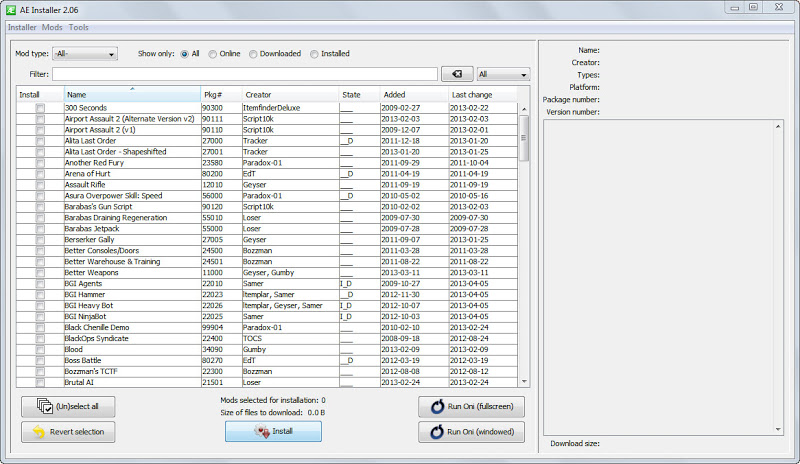Open the Tools menu
Viewport: 800px width, 464px height.
point(79,27)
